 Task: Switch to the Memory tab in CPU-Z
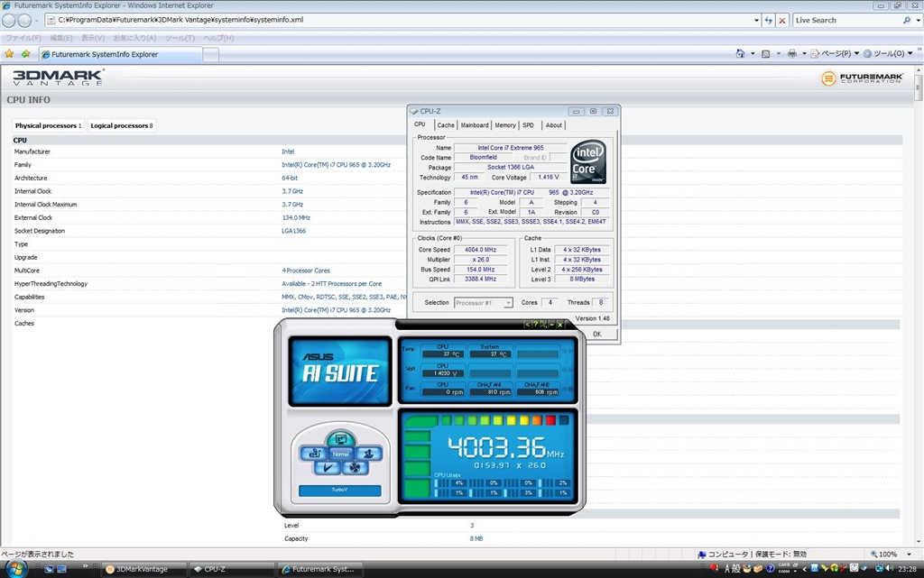point(505,124)
